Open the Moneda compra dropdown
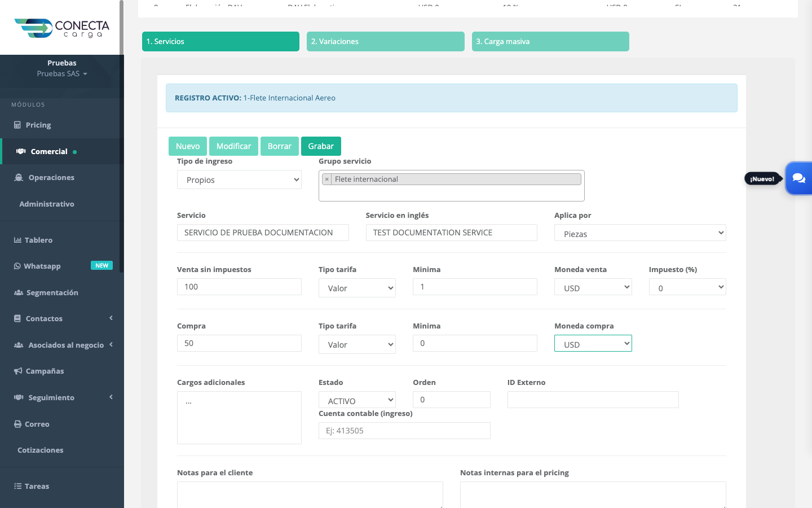 pyautogui.click(x=593, y=343)
